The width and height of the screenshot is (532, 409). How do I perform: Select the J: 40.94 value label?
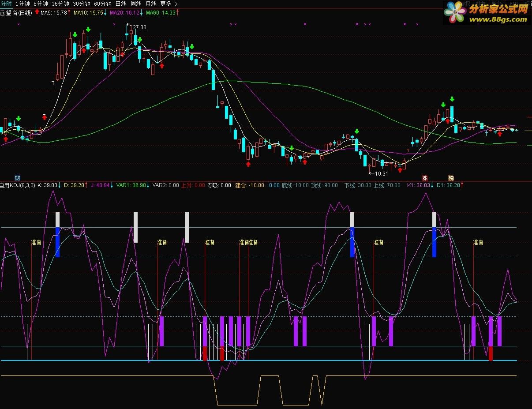[x=100, y=185]
